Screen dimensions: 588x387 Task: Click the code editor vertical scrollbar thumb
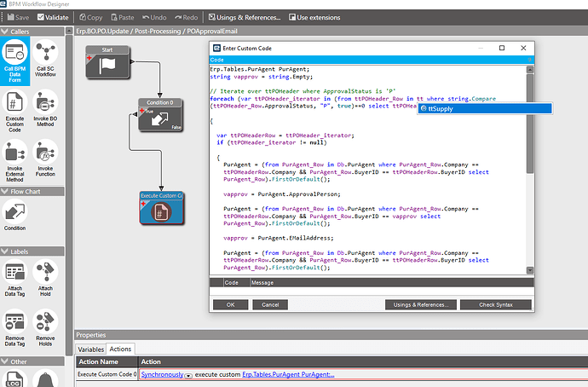[530, 124]
